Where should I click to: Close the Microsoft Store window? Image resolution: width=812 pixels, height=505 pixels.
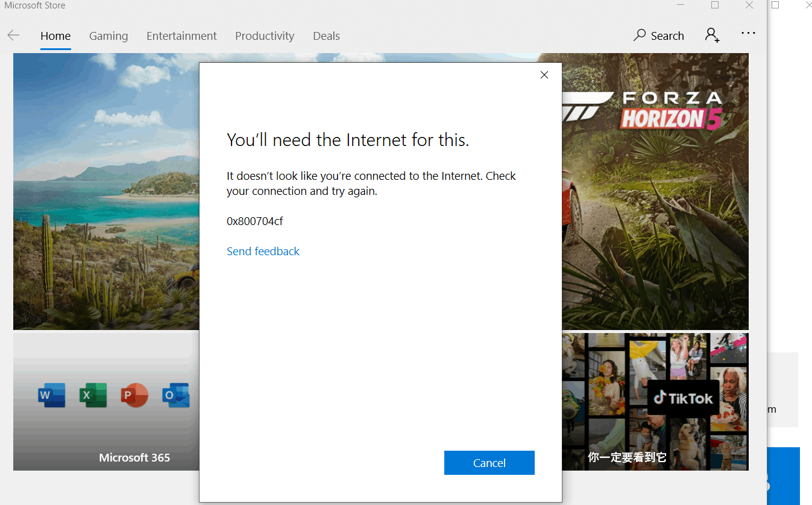pos(749,5)
